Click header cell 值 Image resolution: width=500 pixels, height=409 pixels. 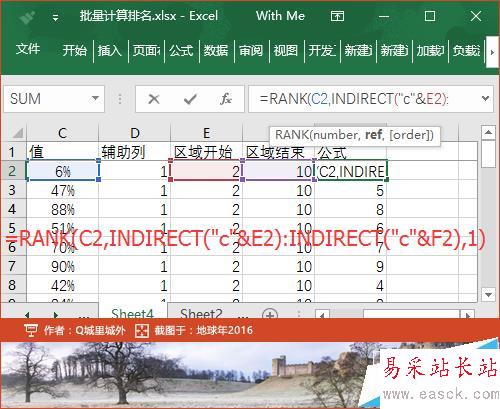click(63, 152)
